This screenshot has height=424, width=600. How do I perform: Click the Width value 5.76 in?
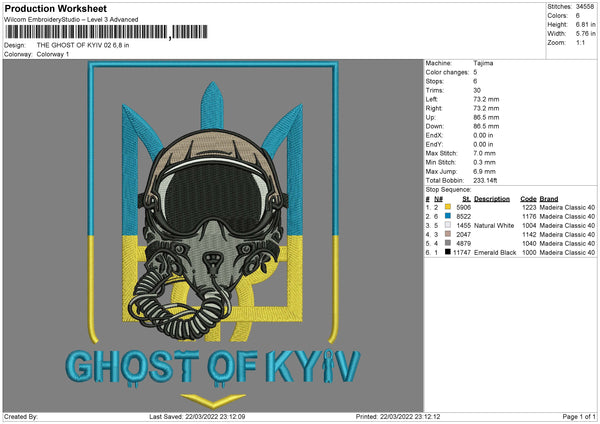tap(585, 34)
